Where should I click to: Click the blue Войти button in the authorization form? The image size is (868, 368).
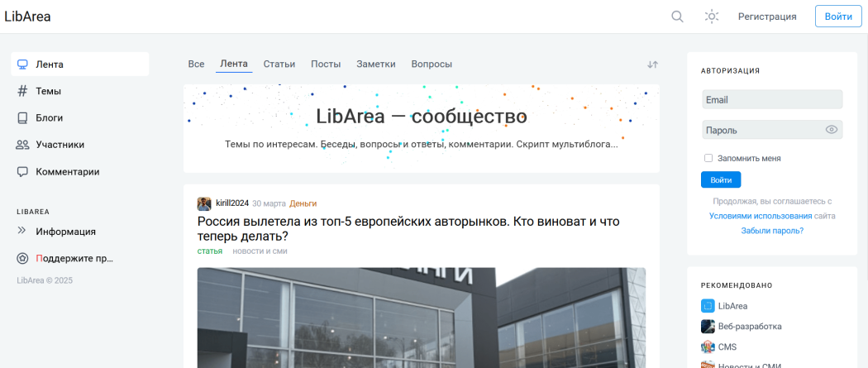pos(721,179)
